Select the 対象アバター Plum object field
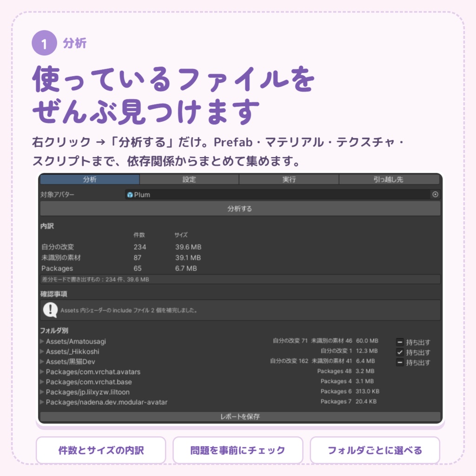Viewport: 476px width, 476px height. 283,195
